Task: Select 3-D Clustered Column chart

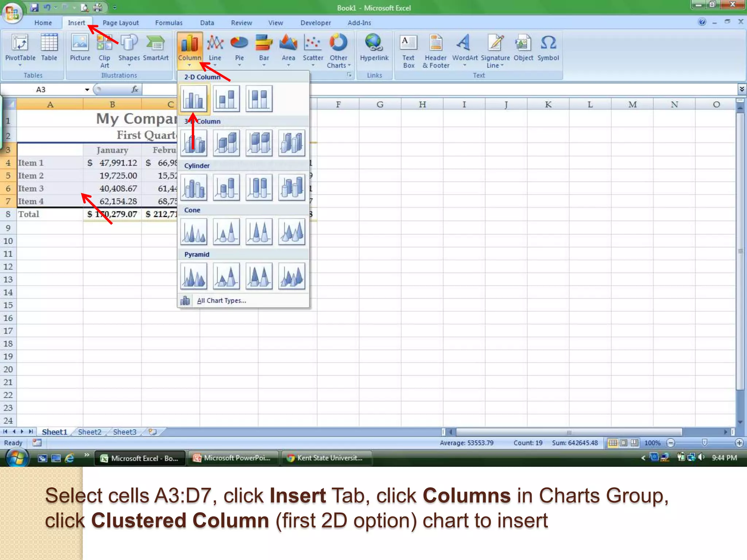Action: click(x=194, y=143)
